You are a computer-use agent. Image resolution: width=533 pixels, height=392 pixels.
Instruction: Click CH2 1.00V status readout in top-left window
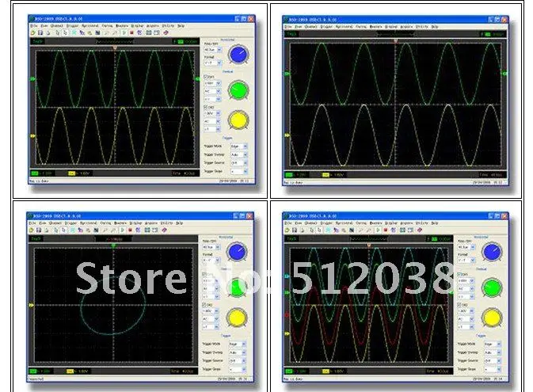click(79, 173)
